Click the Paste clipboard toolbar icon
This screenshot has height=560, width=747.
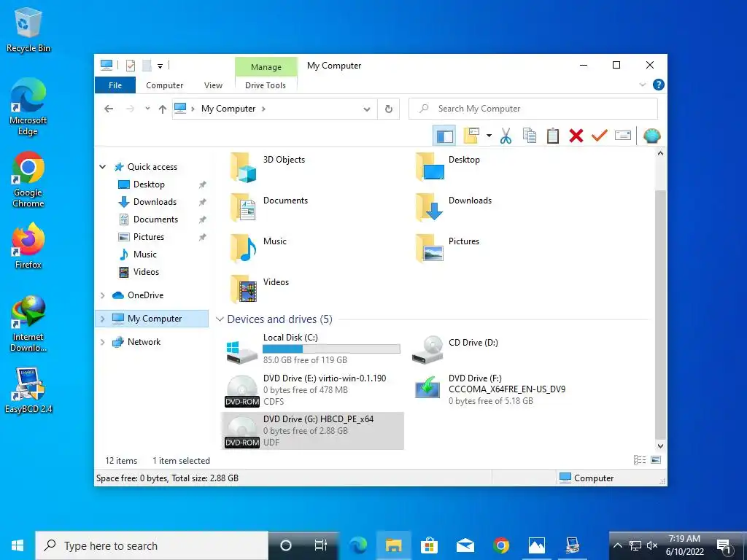tap(553, 136)
